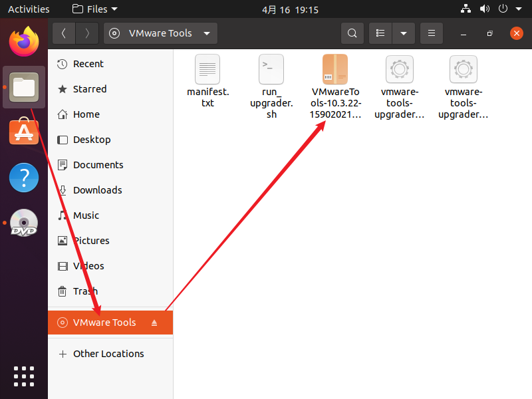Open Documents in the sidebar
Image resolution: width=532 pixels, height=399 pixels.
pyautogui.click(x=110, y=165)
